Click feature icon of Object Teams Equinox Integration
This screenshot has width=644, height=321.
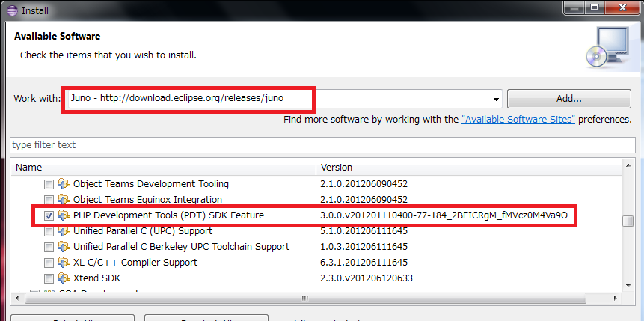(x=64, y=200)
